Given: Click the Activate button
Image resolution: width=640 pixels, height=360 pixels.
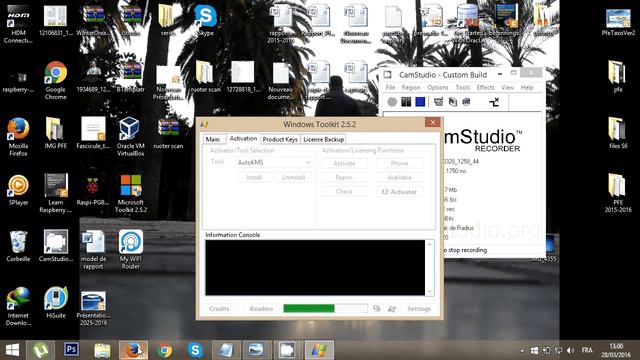Looking at the screenshot, I should (344, 163).
